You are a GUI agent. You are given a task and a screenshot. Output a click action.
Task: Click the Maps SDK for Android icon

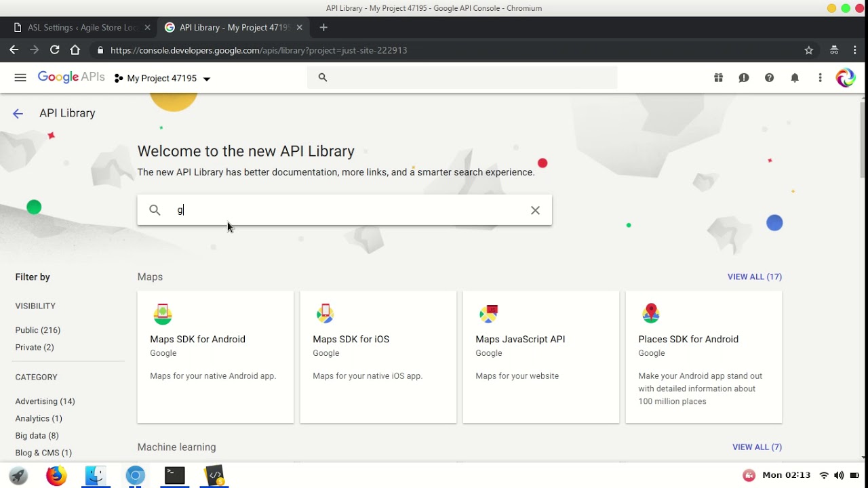coord(162,314)
